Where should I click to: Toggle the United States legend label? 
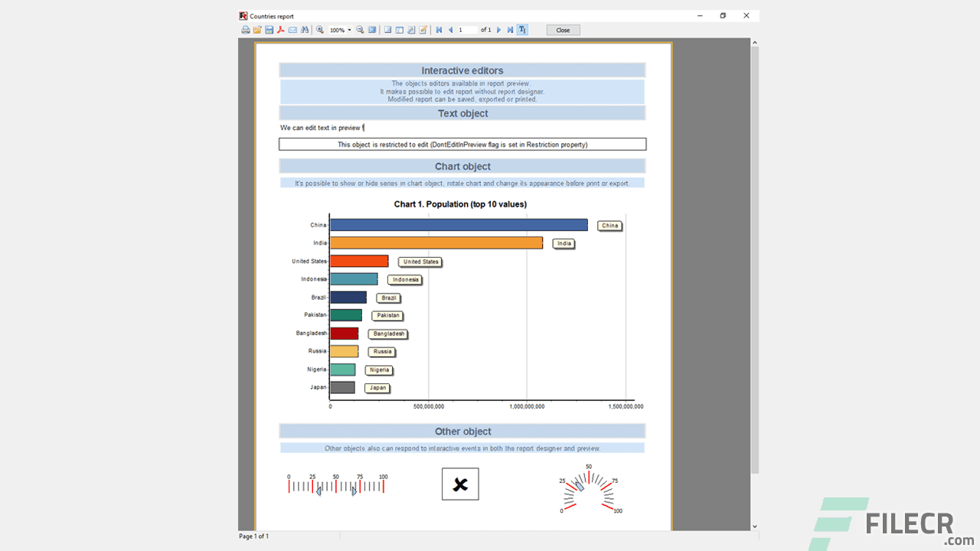tap(420, 262)
